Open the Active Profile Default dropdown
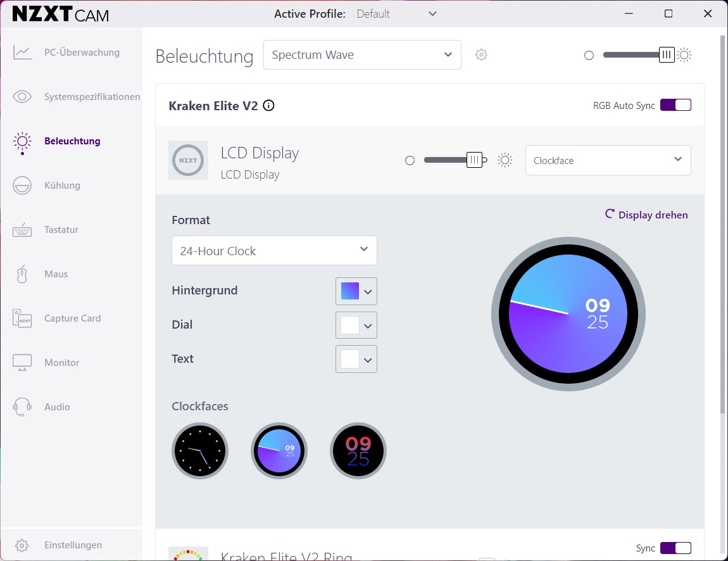Image resolution: width=728 pixels, height=561 pixels. [396, 14]
